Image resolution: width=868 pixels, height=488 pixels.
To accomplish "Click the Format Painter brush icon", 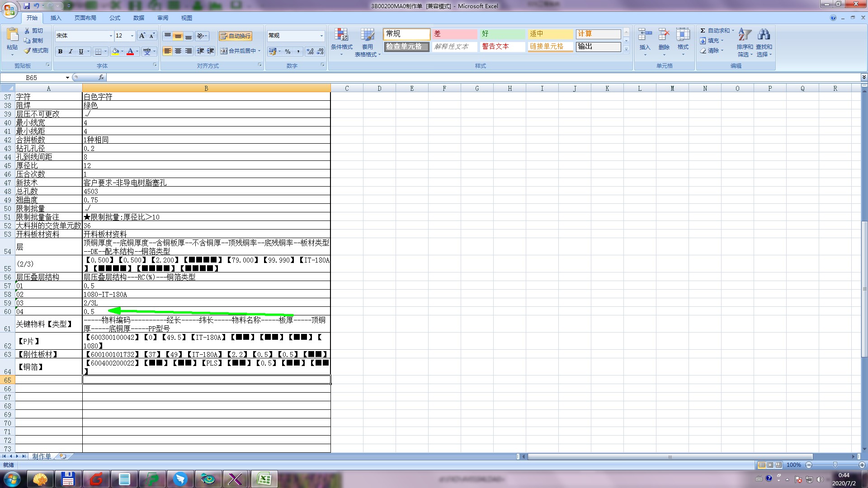I will pos(28,51).
